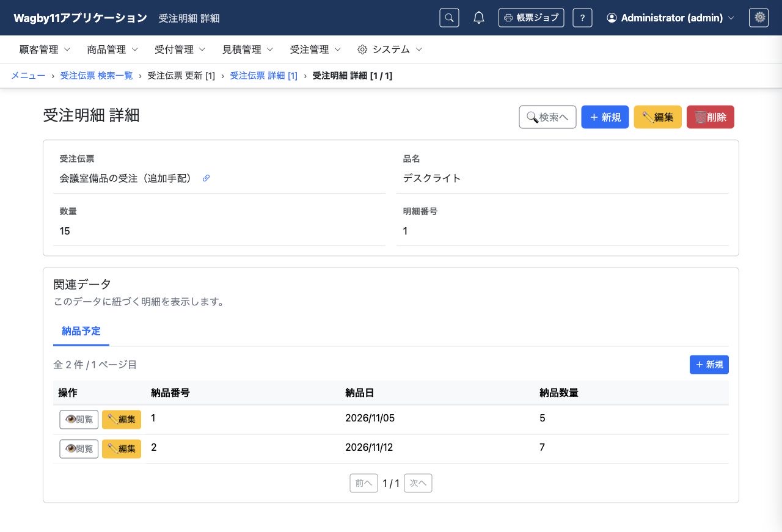Click the 受注伝票 更新 [1] breadcrumb text
The width and height of the screenshot is (782, 532).
click(181, 76)
